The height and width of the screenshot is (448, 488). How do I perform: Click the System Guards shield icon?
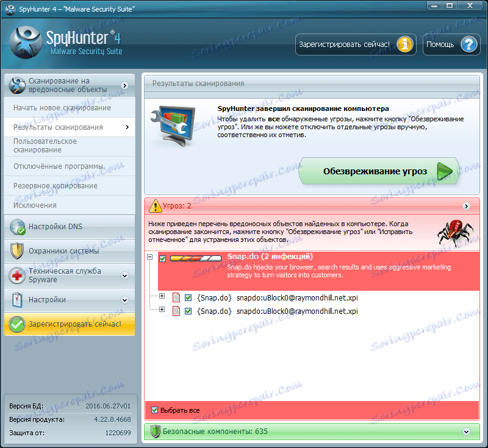(17, 251)
